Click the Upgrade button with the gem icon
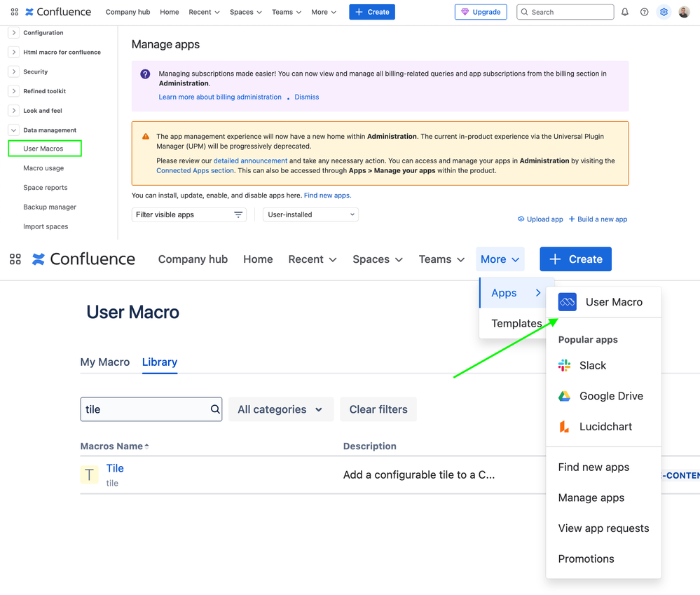 coord(481,12)
